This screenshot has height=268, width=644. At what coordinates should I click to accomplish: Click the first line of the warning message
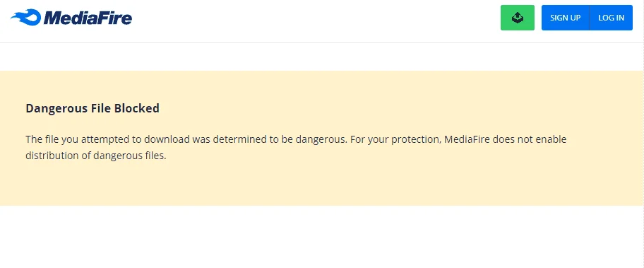tap(296, 139)
